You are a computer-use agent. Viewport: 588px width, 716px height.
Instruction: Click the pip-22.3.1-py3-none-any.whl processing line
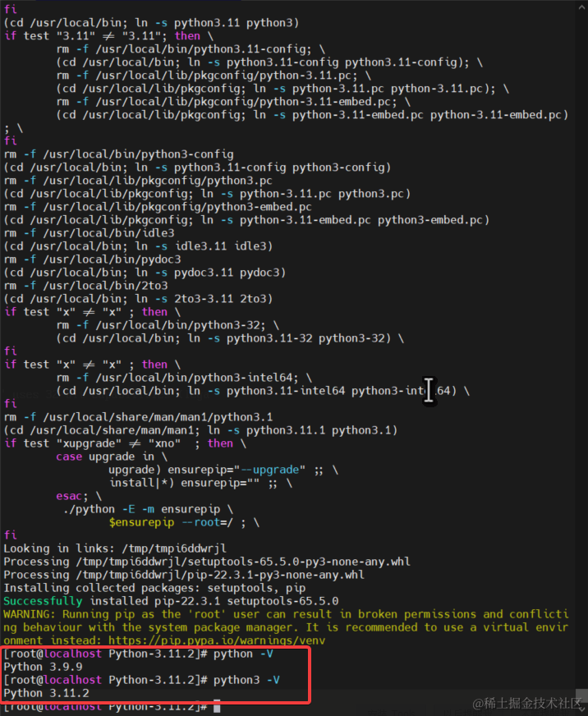(184, 575)
